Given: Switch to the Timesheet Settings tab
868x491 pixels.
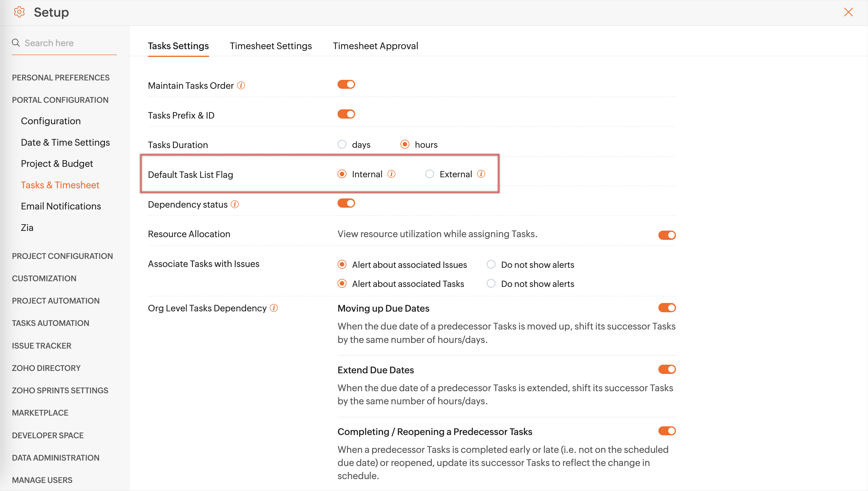Looking at the screenshot, I should click(x=271, y=46).
